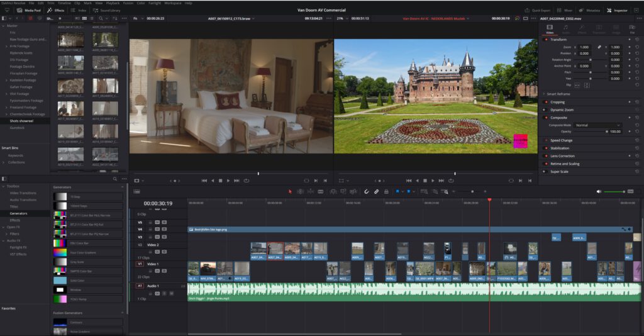Open the Sound Library panel
The width and height of the screenshot is (644, 336).
(107, 10)
